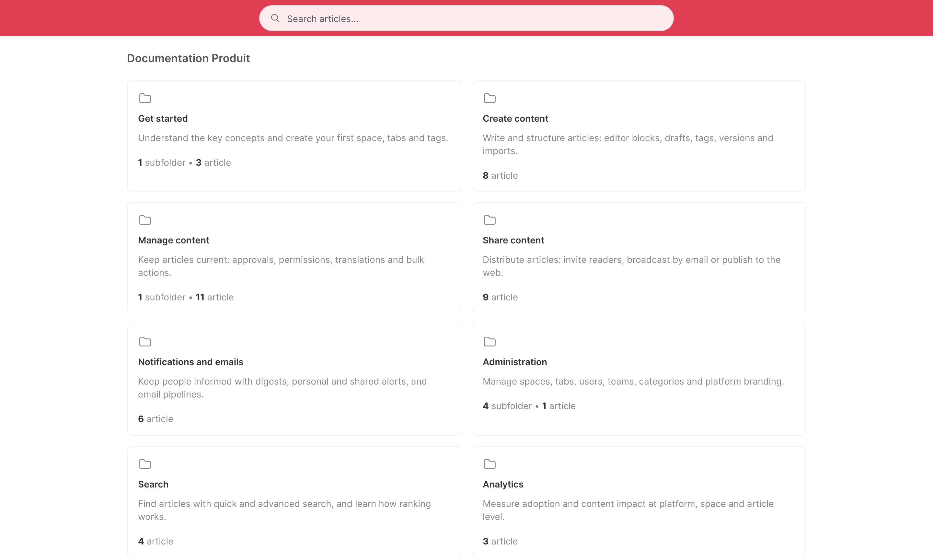This screenshot has height=560, width=933.
Task: Click the '8 article' count
Action: (500, 175)
